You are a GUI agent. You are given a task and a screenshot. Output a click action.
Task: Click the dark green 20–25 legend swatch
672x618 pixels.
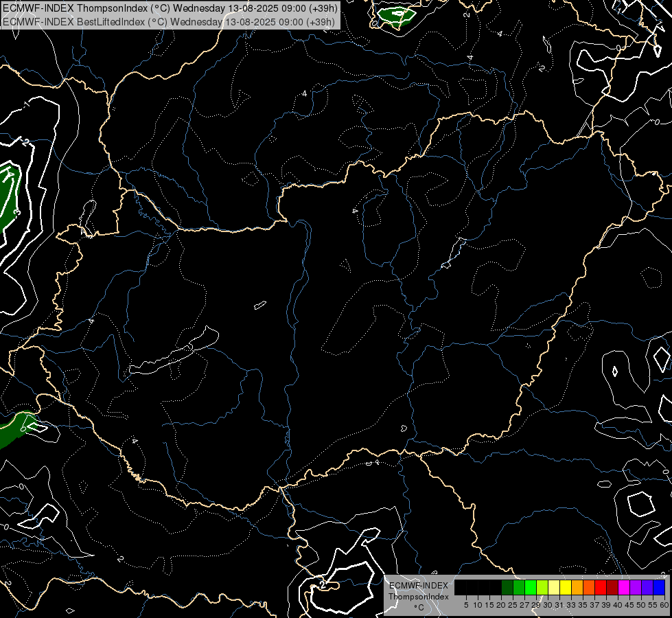click(507, 588)
